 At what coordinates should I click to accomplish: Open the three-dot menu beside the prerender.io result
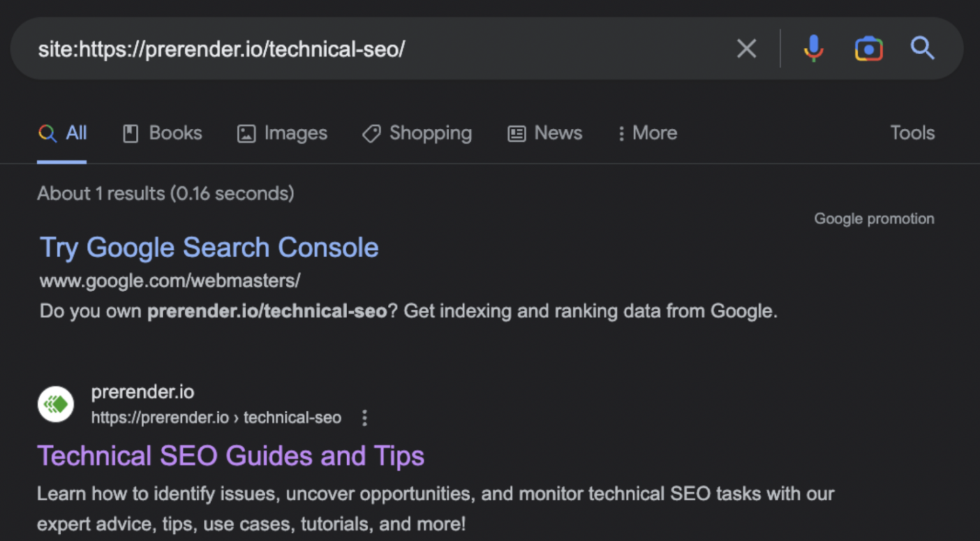364,417
